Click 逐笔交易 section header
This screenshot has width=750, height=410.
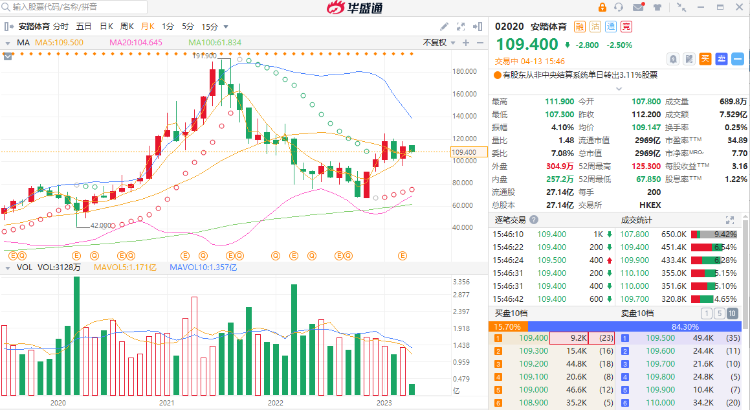pyautogui.click(x=509, y=220)
